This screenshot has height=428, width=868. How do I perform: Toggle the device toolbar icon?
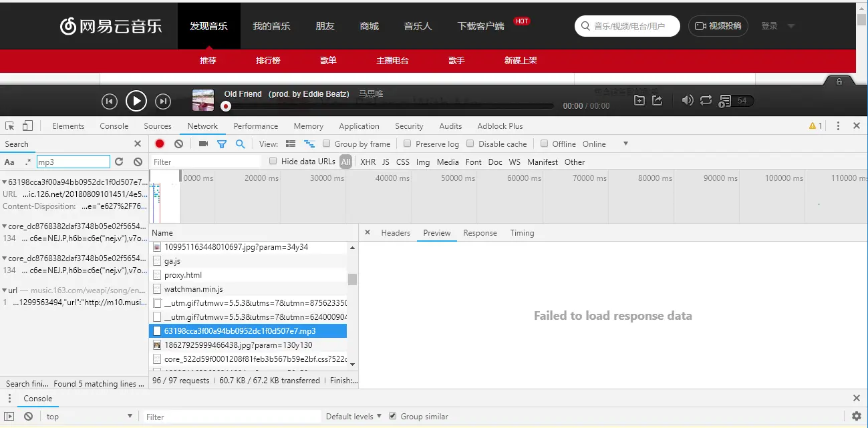27,126
